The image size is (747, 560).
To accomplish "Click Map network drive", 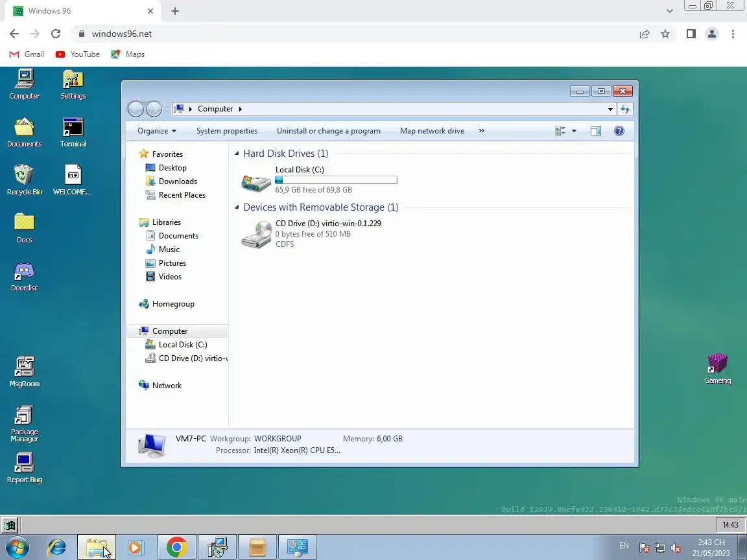I will [x=432, y=131].
